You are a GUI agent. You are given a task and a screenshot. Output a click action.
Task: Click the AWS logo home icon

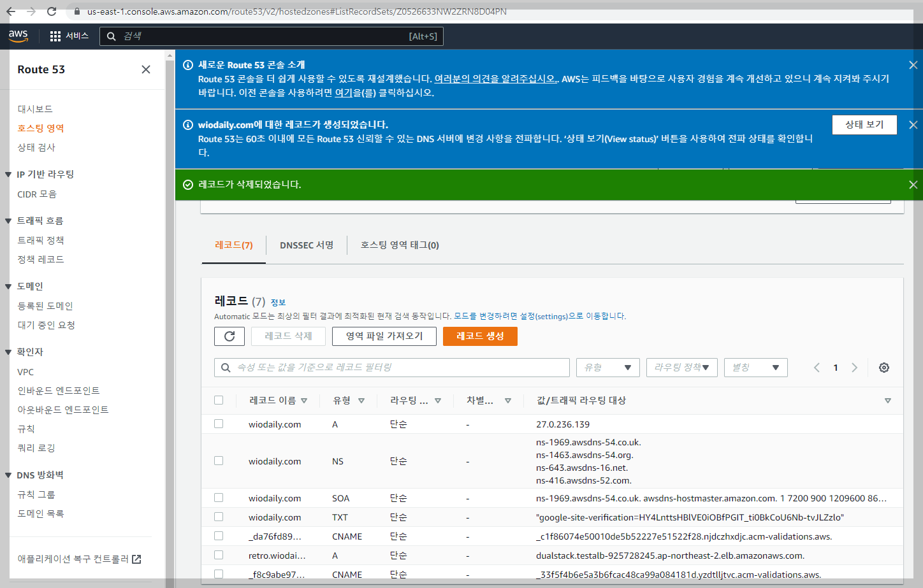pos(18,36)
